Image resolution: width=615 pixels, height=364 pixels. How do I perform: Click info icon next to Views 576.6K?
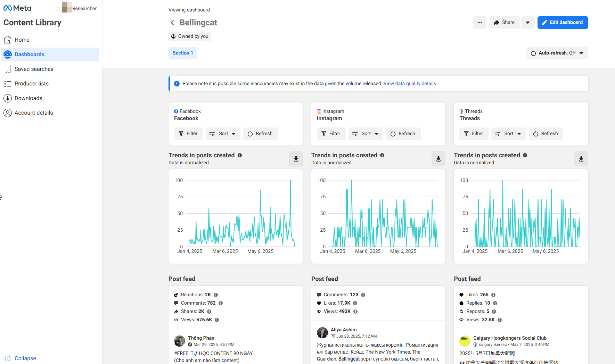217,320
